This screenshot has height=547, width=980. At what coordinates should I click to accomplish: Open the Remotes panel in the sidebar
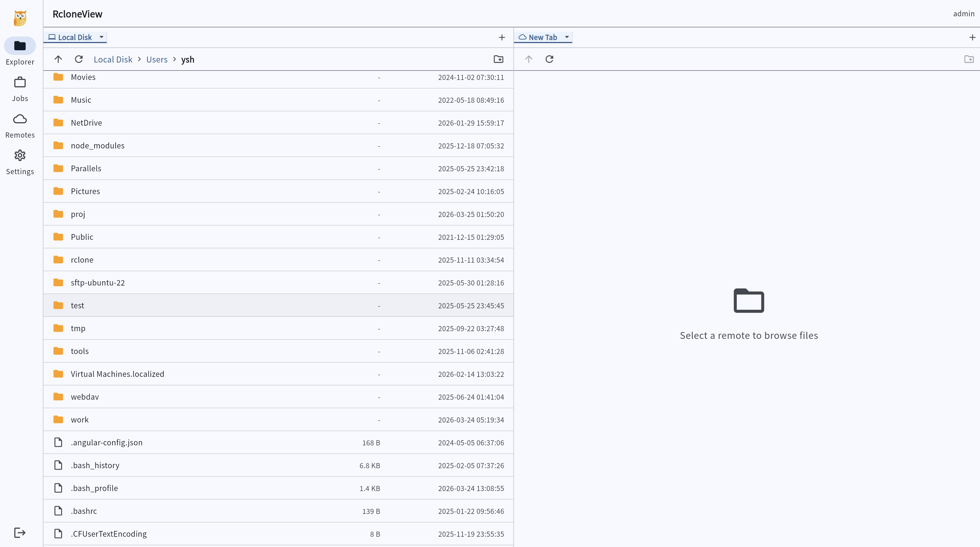[x=20, y=119]
